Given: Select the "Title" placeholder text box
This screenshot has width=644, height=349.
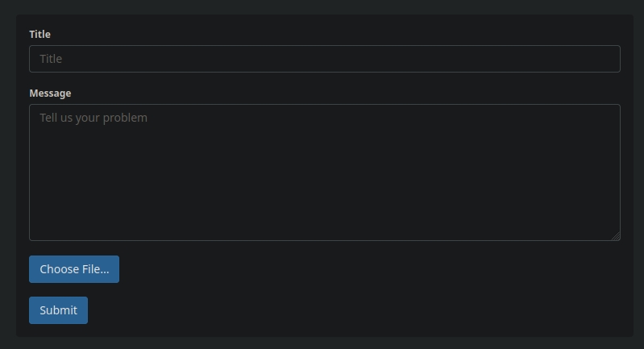Looking at the screenshot, I should (x=324, y=59).
